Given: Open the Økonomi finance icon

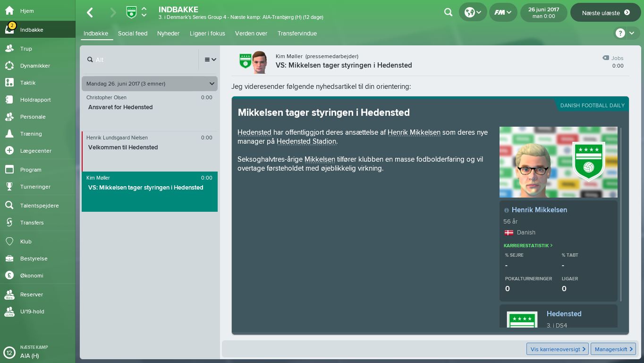Looking at the screenshot, I should pos(9,276).
